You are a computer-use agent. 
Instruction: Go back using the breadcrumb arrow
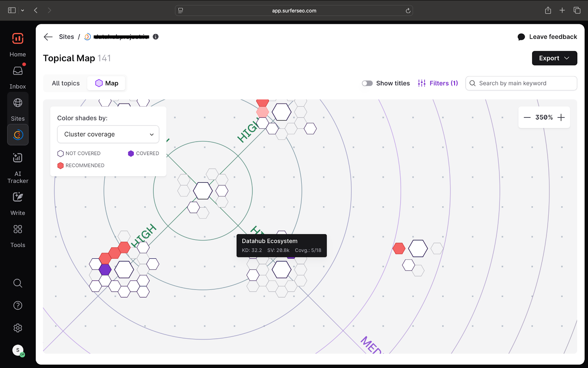48,37
